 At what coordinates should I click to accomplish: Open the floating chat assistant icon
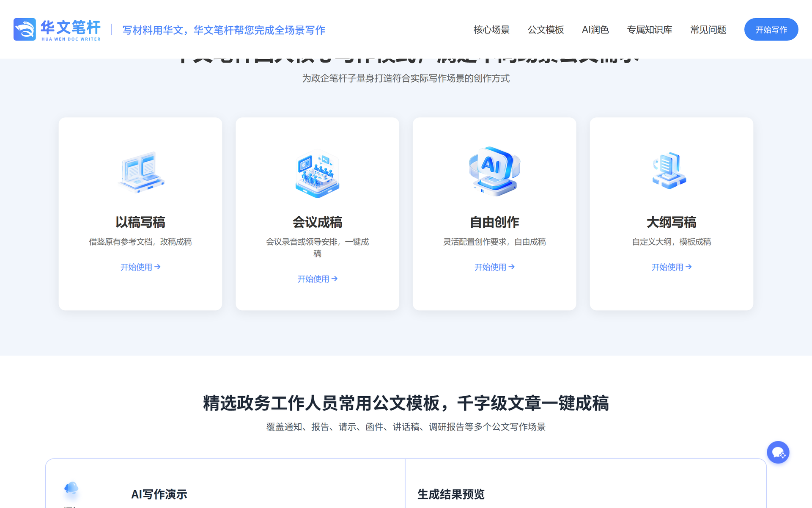tap(778, 453)
